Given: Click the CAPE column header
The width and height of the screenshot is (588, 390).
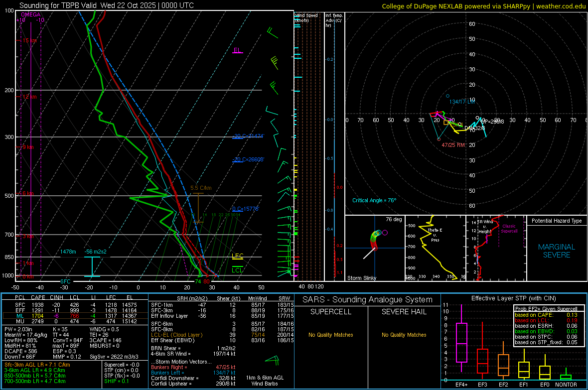Looking at the screenshot, I should pyautogui.click(x=38, y=297).
